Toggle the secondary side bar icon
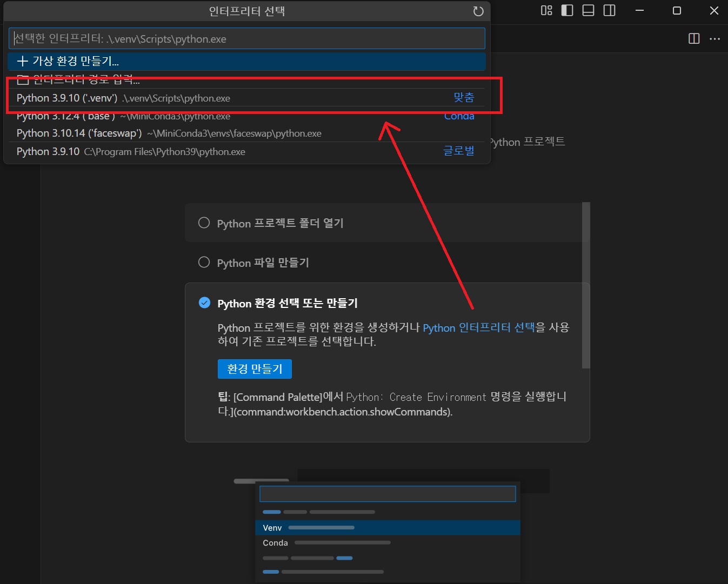728x584 pixels. [x=609, y=10]
